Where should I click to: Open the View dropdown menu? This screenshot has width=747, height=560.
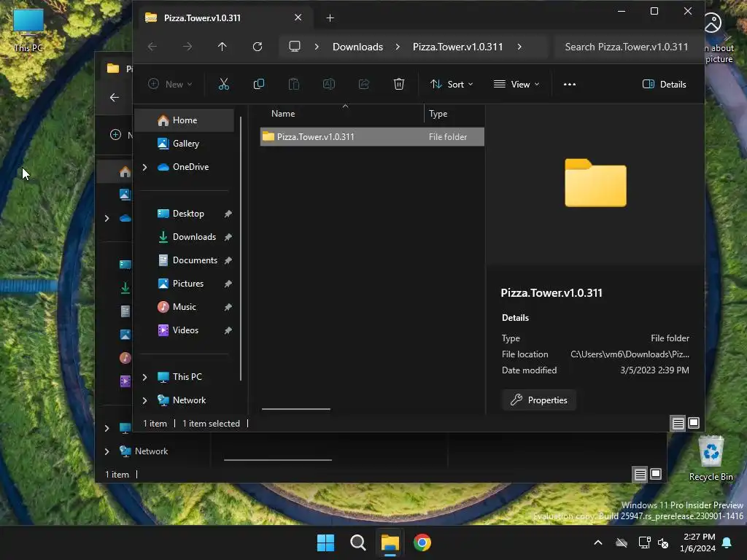click(516, 85)
